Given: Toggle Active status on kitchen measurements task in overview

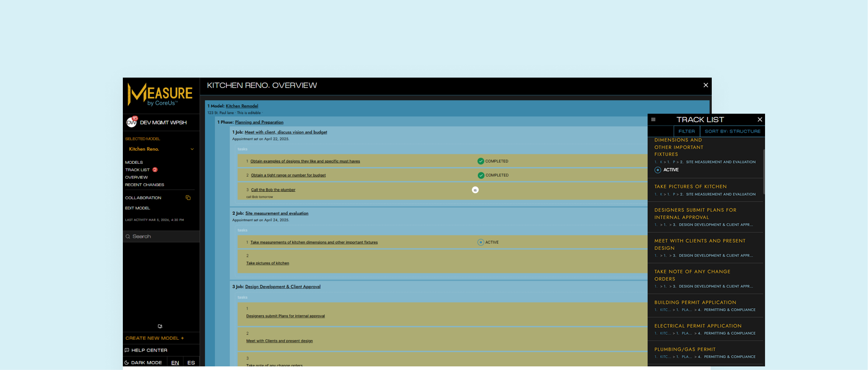Looking at the screenshot, I should tap(481, 242).
